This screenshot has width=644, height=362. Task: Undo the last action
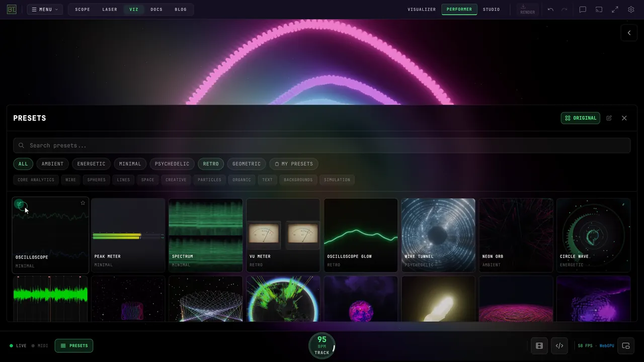tap(550, 10)
